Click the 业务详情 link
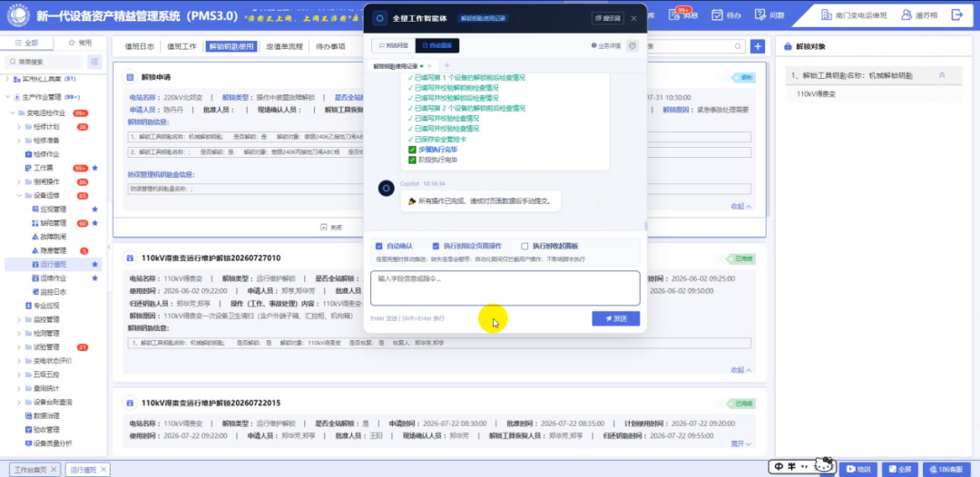This screenshot has width=980, height=477. (x=605, y=45)
